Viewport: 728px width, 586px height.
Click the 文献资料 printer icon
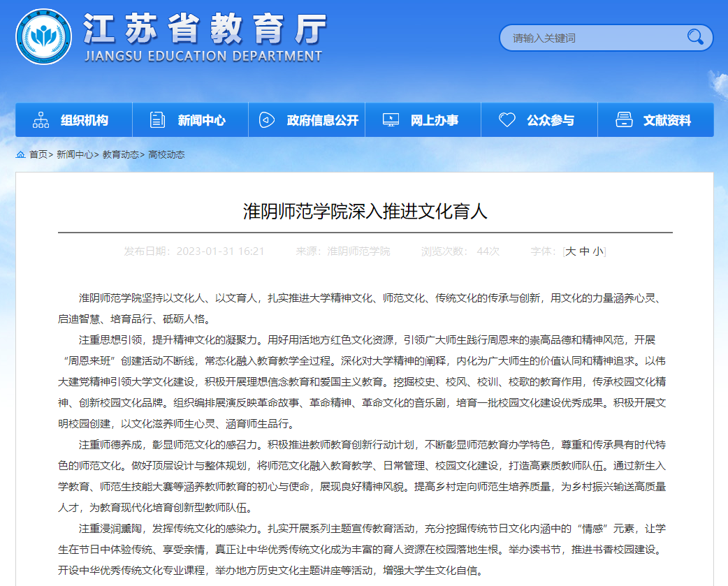[624, 120]
